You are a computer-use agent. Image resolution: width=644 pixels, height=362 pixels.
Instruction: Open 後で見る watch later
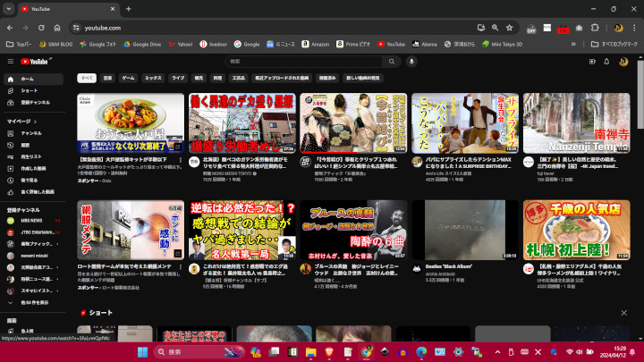tap(34, 181)
